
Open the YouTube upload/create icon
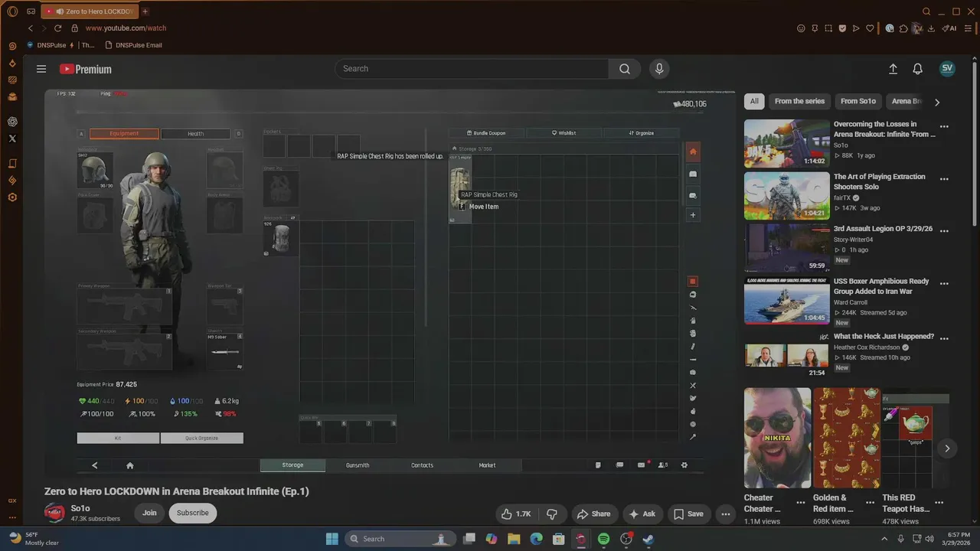tap(893, 69)
